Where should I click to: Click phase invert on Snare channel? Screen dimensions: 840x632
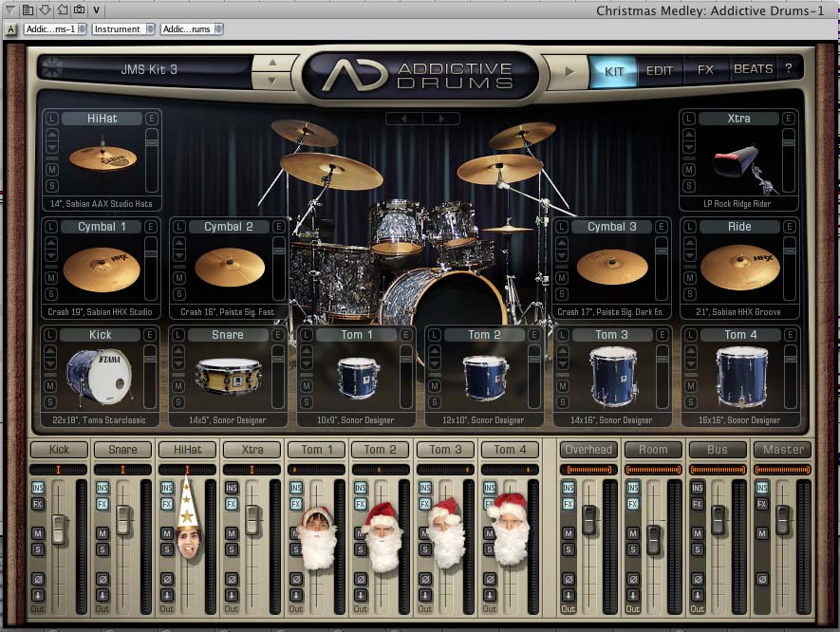coord(103,579)
